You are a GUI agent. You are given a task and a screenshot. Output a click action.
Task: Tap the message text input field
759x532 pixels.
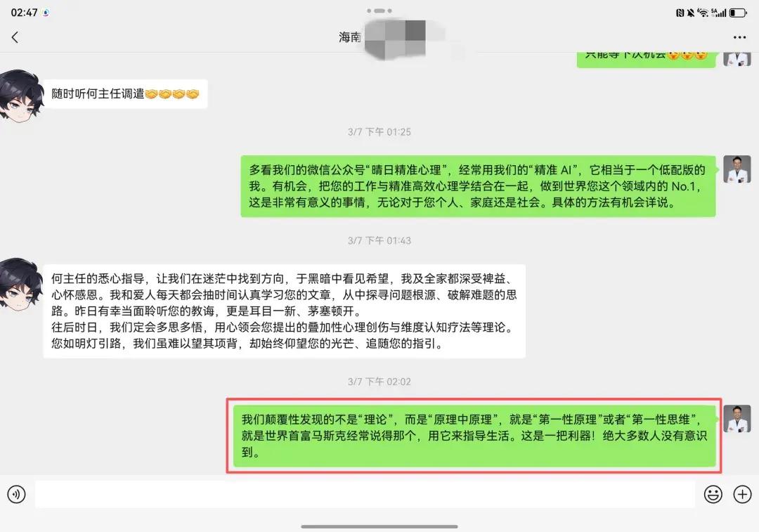(365, 494)
